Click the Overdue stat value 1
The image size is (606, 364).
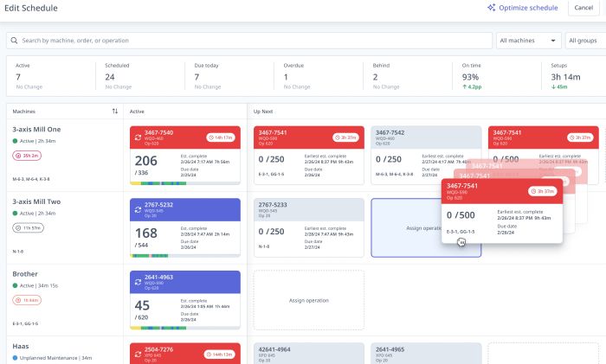(286, 77)
